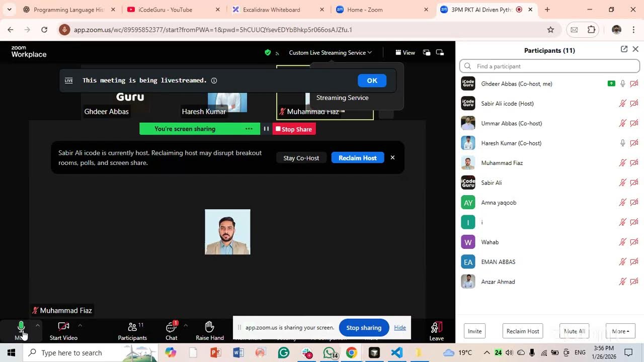Dismiss the reclaim host banner
The width and height of the screenshot is (644, 362).
392,157
